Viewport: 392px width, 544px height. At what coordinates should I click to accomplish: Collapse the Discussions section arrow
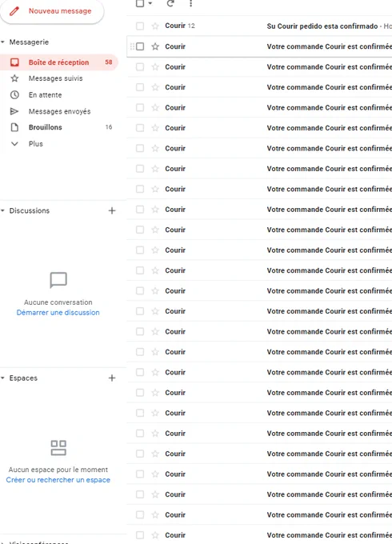click(2, 210)
